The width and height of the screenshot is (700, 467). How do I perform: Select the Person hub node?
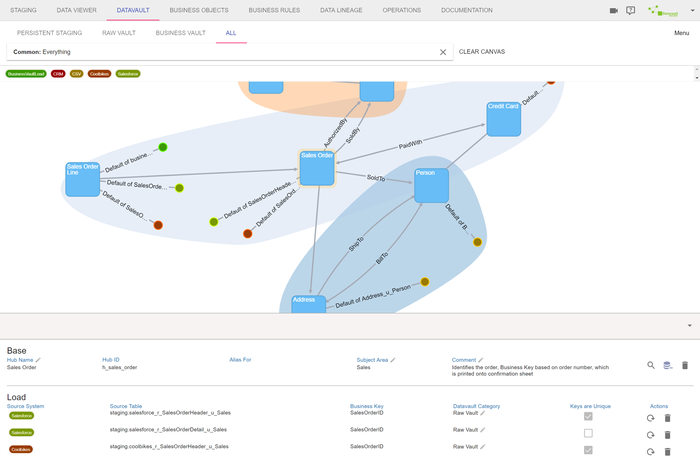coord(431,185)
